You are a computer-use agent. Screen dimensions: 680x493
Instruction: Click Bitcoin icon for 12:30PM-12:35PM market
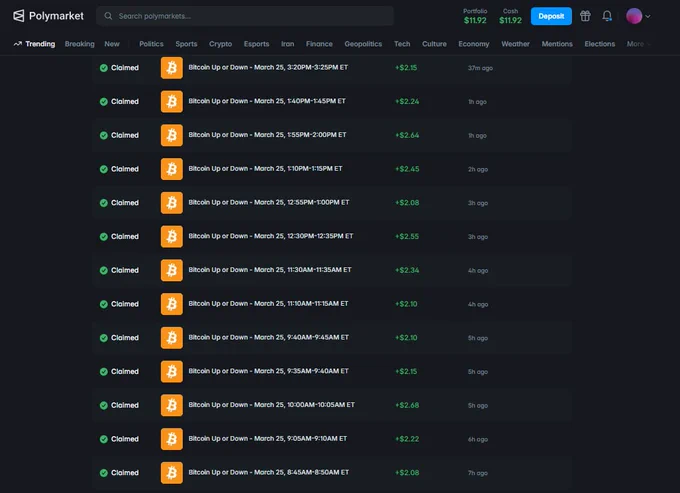172,236
